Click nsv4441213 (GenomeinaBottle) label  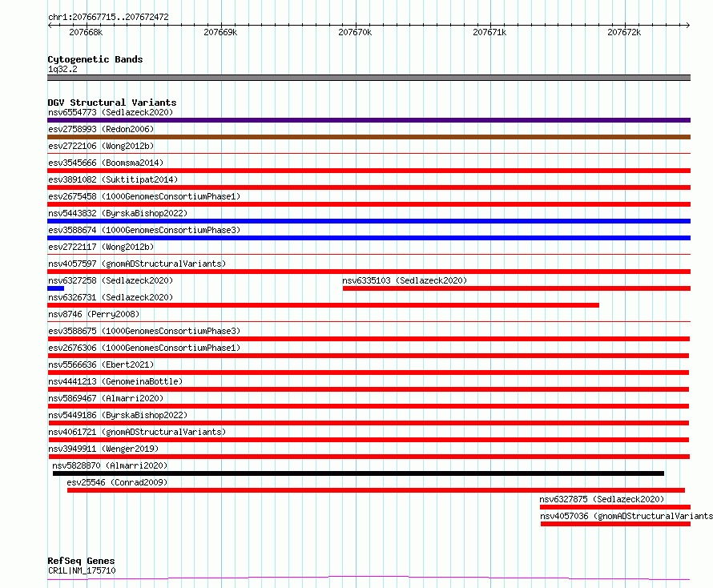click(115, 381)
